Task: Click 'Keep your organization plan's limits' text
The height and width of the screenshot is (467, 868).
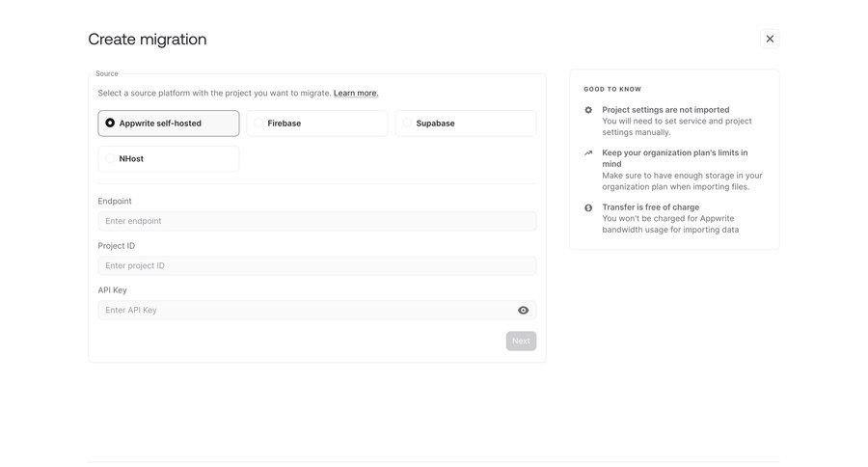Action: coord(675,158)
